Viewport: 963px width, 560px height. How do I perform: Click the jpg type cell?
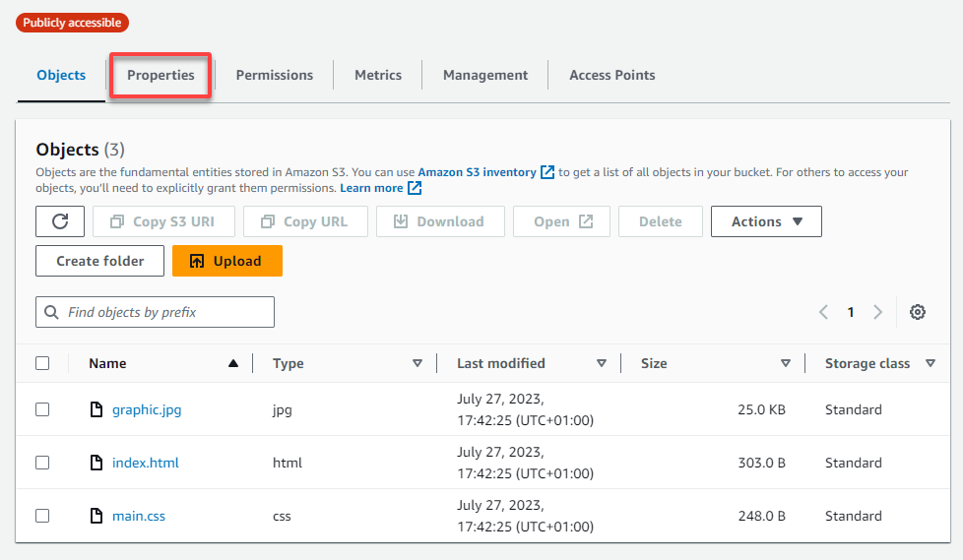pyautogui.click(x=283, y=410)
